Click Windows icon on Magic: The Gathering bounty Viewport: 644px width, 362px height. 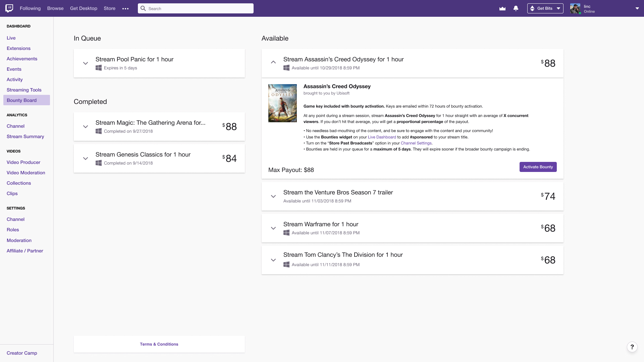(x=99, y=131)
